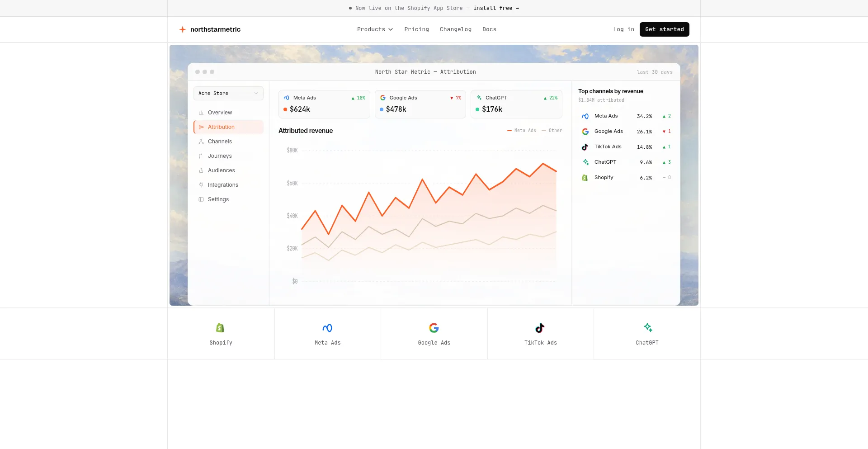868x449 pixels.
Task: Open the Products dropdown menu
Action: (x=375, y=29)
